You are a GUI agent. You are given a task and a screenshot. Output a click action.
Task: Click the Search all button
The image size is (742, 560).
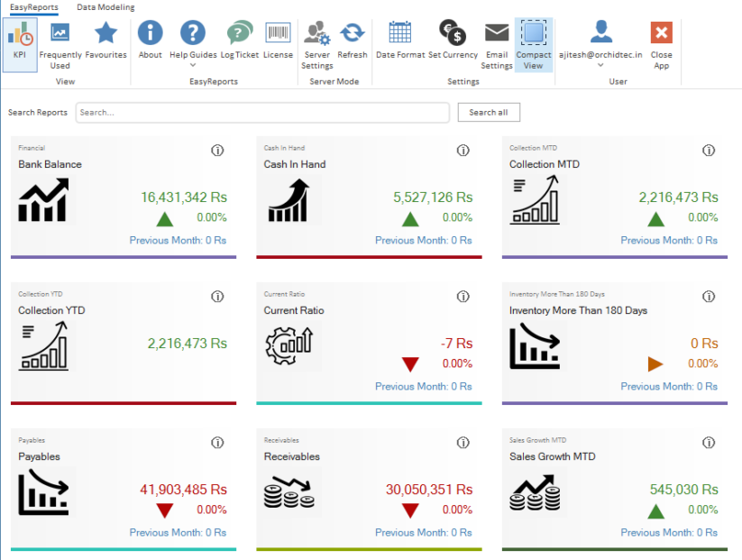click(x=489, y=112)
